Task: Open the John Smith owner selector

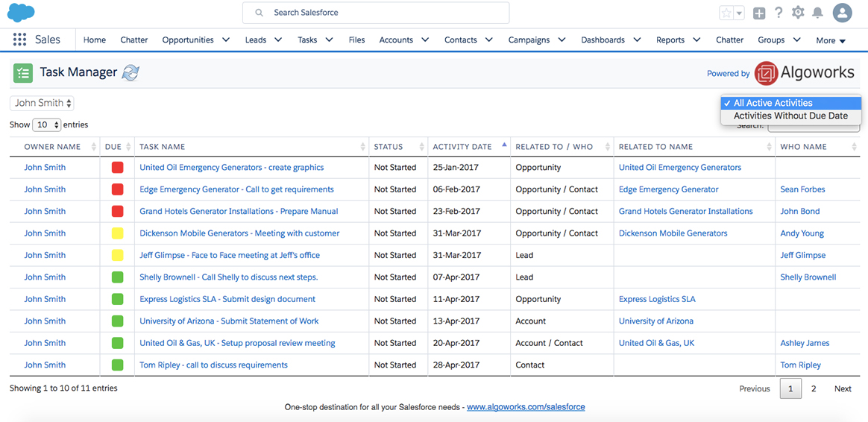Action: pyautogui.click(x=42, y=103)
